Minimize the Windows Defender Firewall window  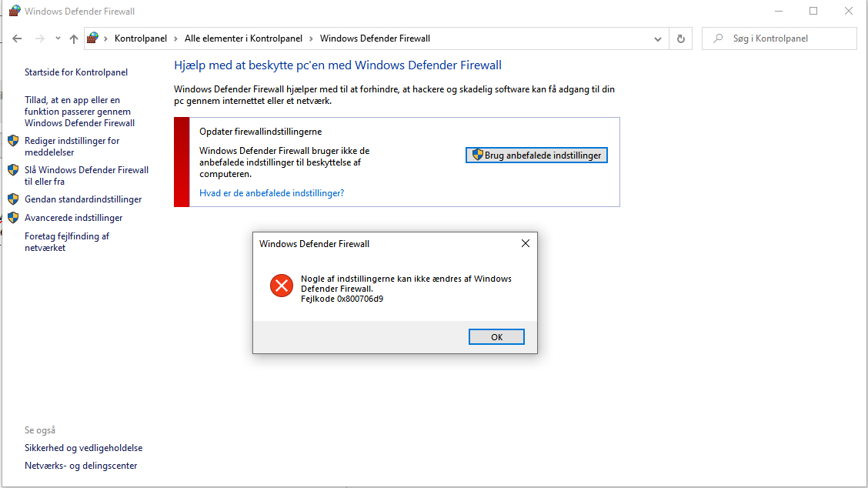pos(778,11)
